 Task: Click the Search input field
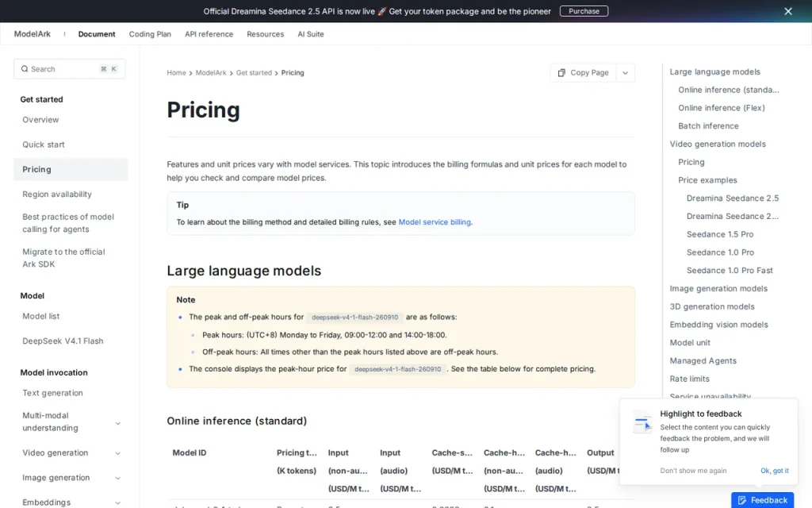click(x=70, y=69)
